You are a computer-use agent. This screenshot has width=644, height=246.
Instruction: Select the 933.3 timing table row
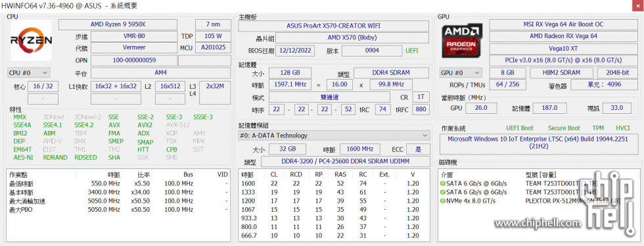point(334,218)
